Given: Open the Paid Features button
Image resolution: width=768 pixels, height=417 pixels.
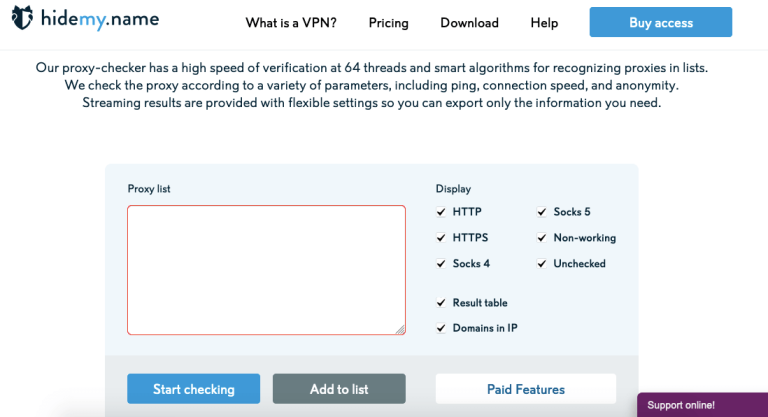Looking at the screenshot, I should coord(526,389).
